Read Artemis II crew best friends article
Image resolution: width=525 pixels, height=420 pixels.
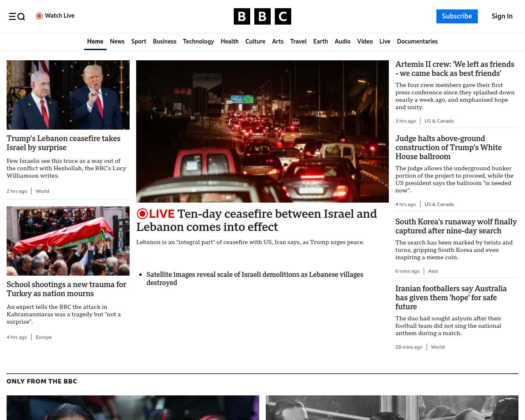(x=454, y=69)
